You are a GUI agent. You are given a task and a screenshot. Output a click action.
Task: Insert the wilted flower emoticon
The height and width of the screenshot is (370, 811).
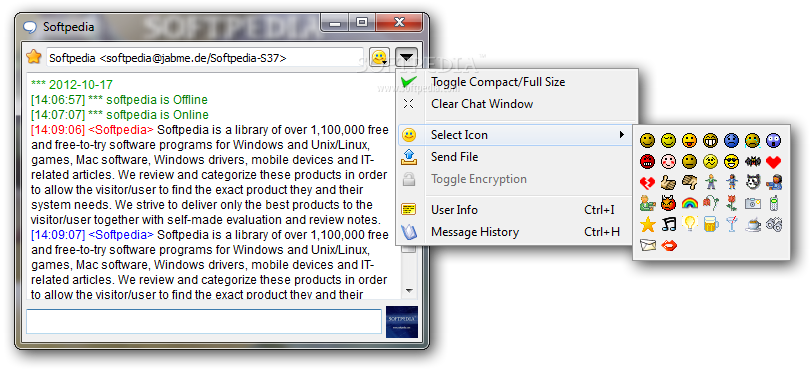coord(710,203)
